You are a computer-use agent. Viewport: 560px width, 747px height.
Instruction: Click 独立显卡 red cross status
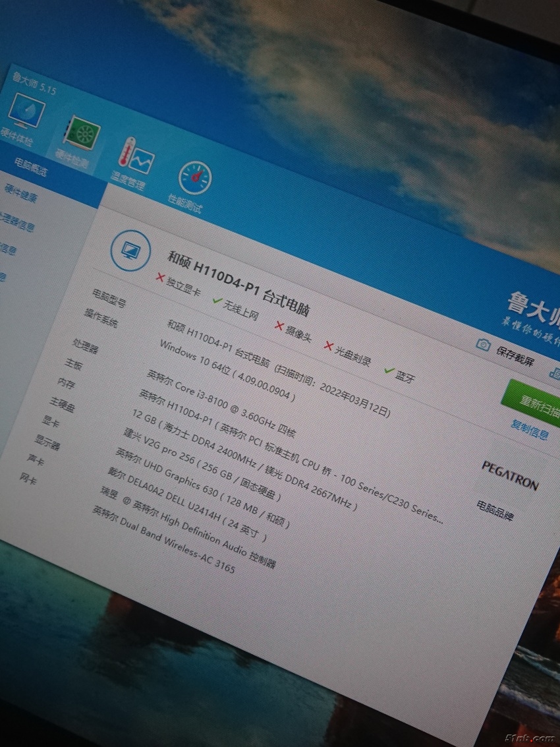tap(179, 284)
